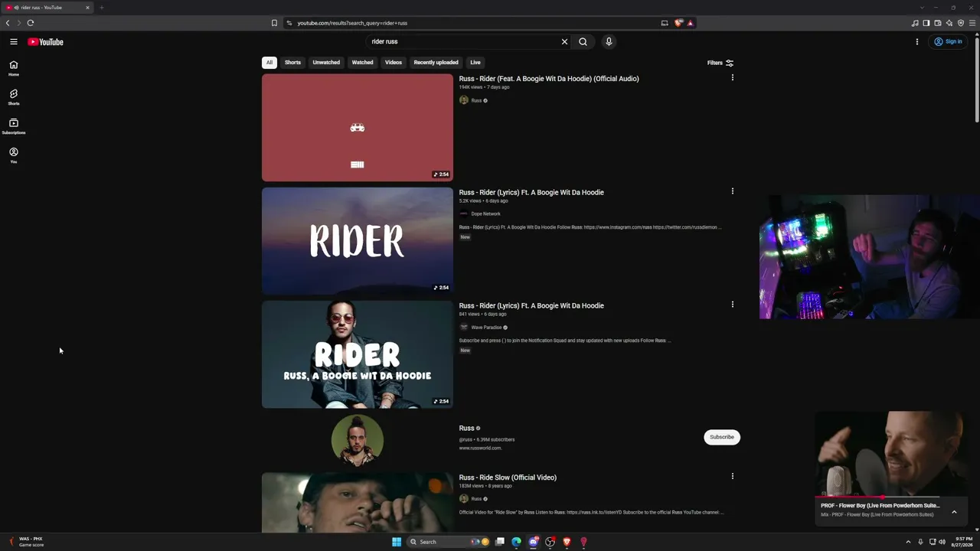Open the WAS - PHX game score widget
Viewport: 980px width, 551px height.
click(26, 542)
